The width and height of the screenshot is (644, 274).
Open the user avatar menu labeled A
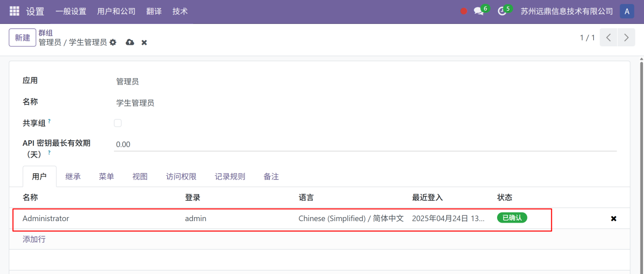(x=627, y=11)
